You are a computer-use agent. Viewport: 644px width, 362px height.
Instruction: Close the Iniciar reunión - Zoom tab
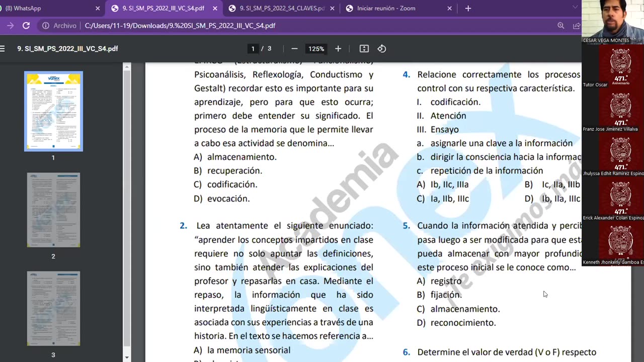click(x=449, y=8)
